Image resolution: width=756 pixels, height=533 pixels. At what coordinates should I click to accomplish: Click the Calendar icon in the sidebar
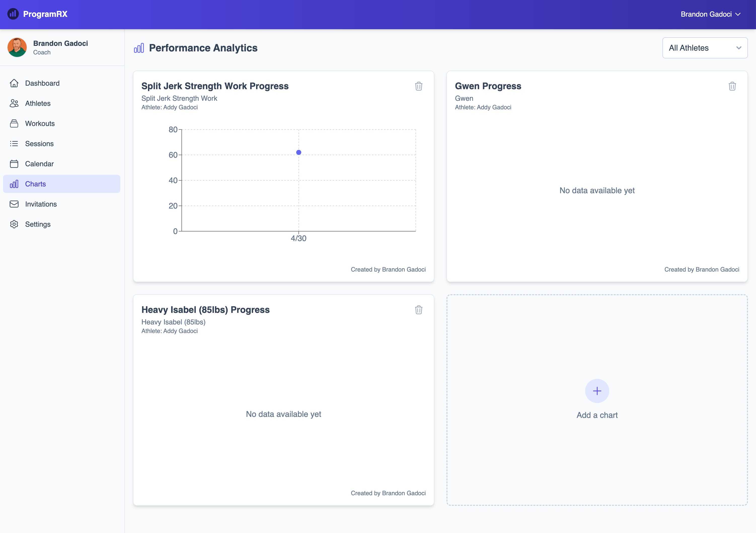[14, 164]
